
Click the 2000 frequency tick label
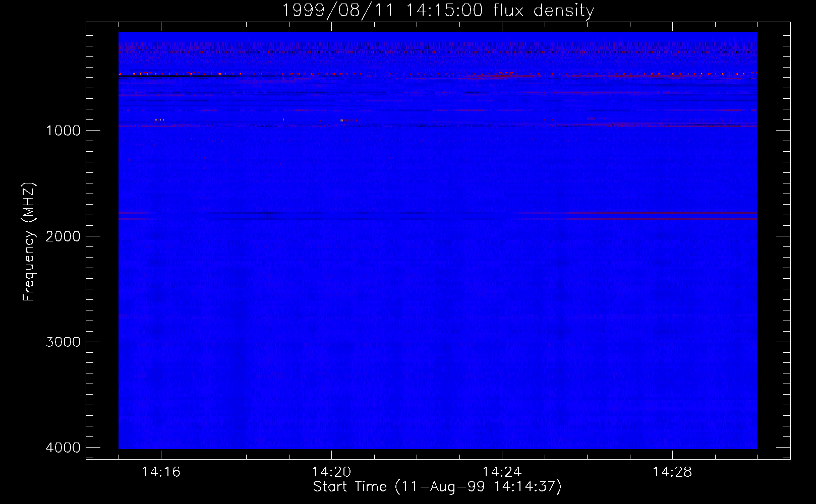pos(63,236)
